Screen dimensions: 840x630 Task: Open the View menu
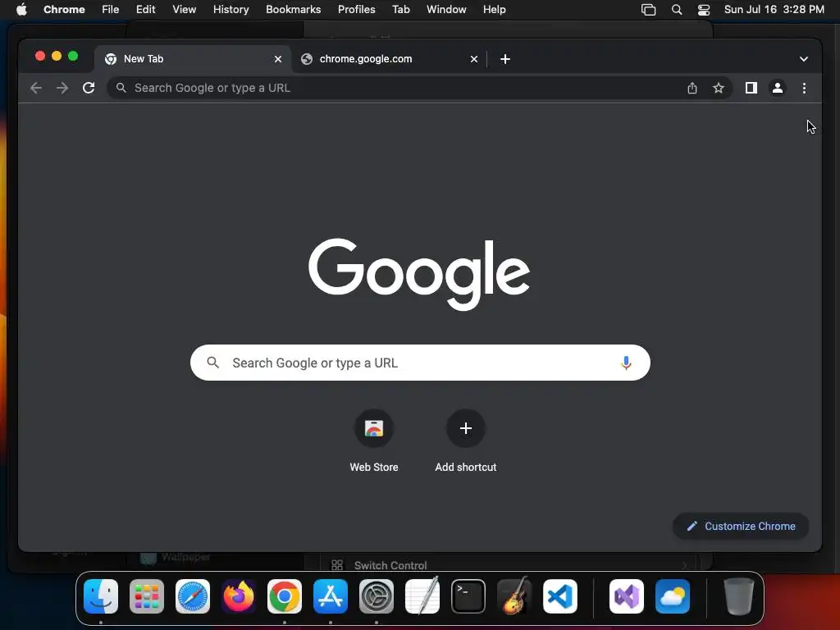coord(185,10)
